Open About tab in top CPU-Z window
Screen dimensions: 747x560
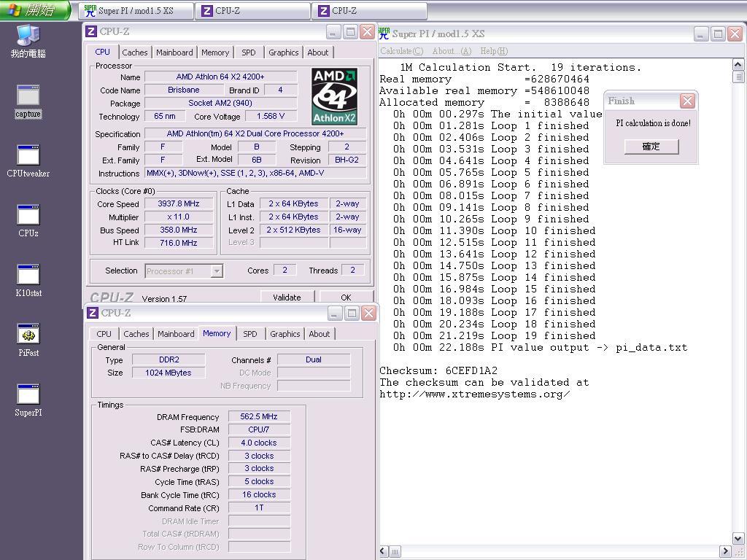tap(318, 52)
